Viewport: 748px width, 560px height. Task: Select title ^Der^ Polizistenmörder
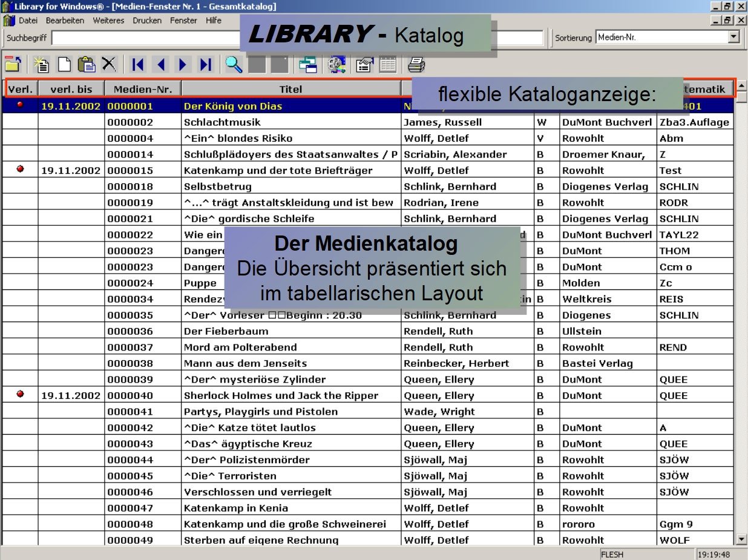pyautogui.click(x=246, y=460)
